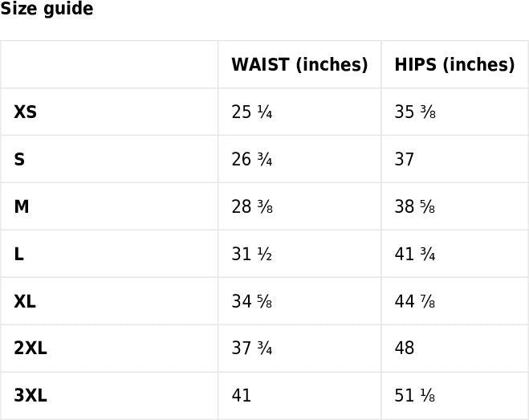The image size is (529, 420).
Task: Click the 2XL size row label
Action: [31, 349]
